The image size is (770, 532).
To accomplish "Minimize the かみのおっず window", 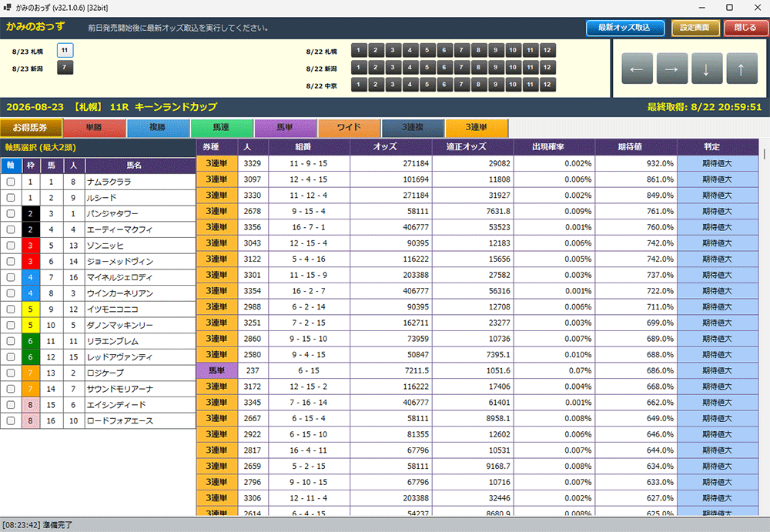I will 702,8.
